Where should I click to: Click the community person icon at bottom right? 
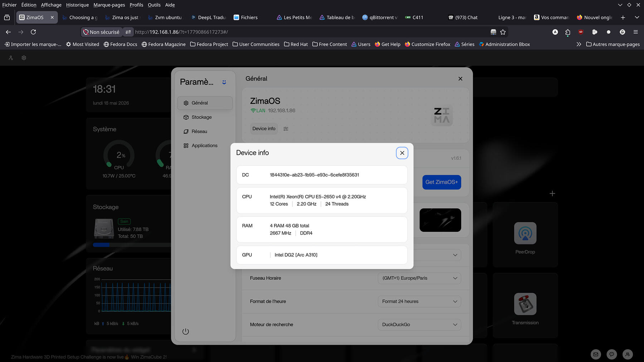pyautogui.click(x=628, y=354)
